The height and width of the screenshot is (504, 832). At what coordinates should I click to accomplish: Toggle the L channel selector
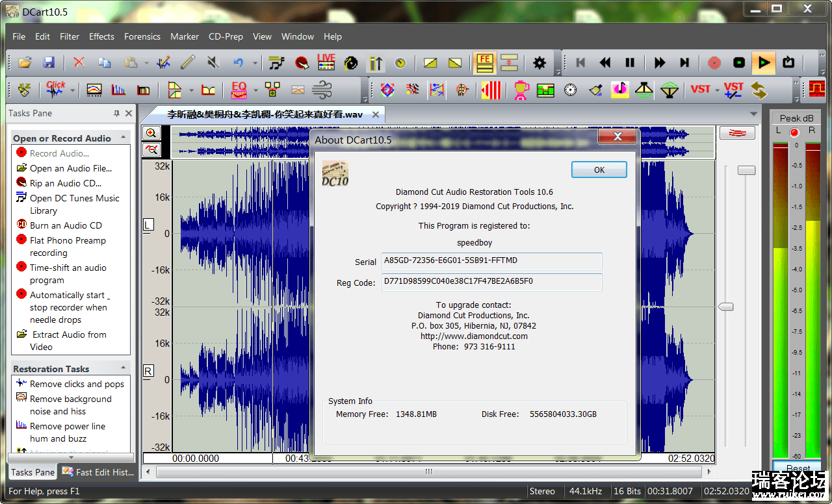[x=148, y=225]
